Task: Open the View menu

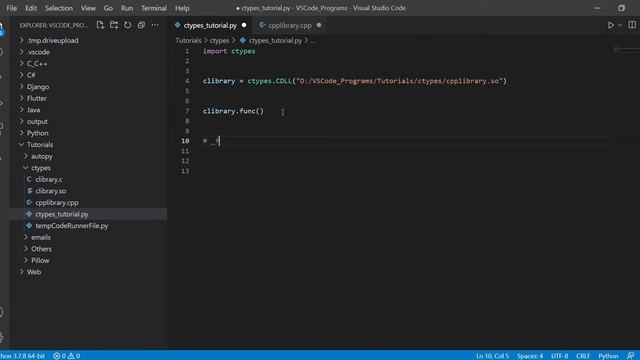Action: (88, 8)
